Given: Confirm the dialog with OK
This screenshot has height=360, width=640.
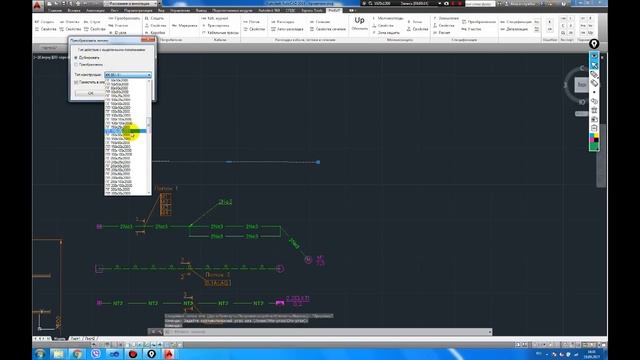Looking at the screenshot, I should tap(90, 93).
